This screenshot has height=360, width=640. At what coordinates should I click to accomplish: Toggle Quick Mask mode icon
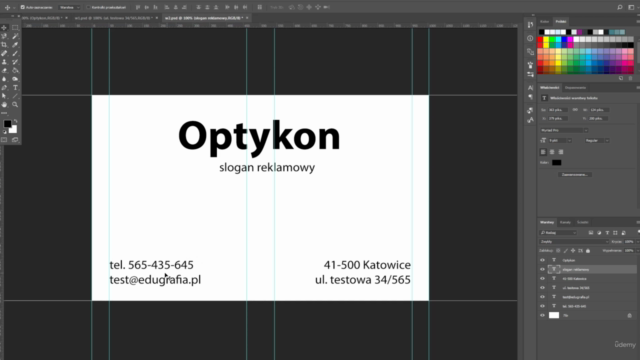pyautogui.click(x=4, y=140)
